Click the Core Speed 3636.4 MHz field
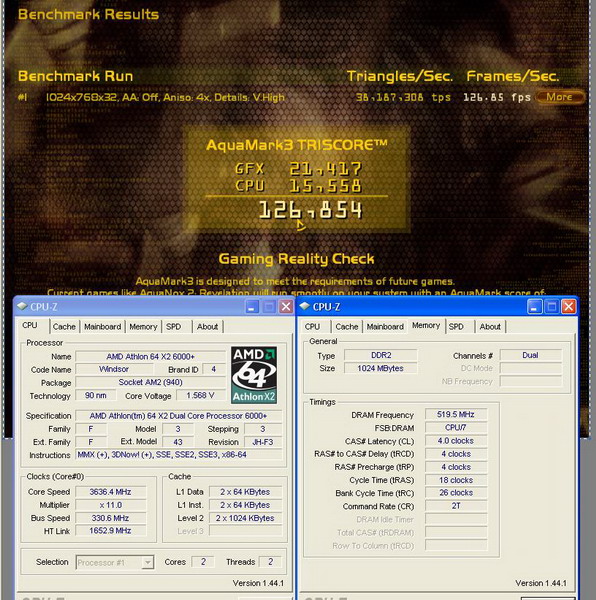Viewport: 596px width, 600px height. pyautogui.click(x=111, y=492)
